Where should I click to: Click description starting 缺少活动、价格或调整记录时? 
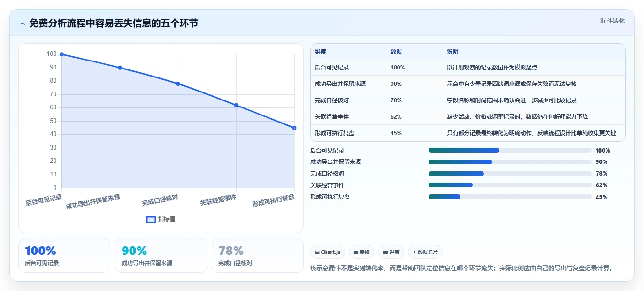[x=517, y=117]
